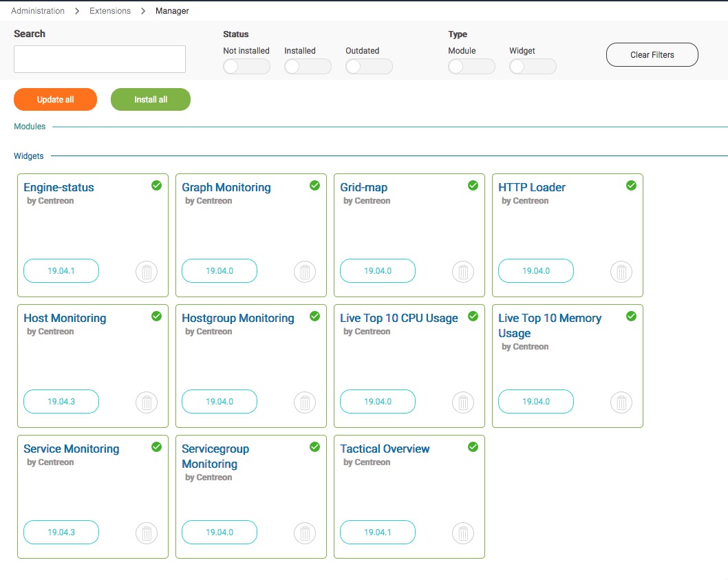
Task: Click the green Install all button
Action: tap(150, 100)
